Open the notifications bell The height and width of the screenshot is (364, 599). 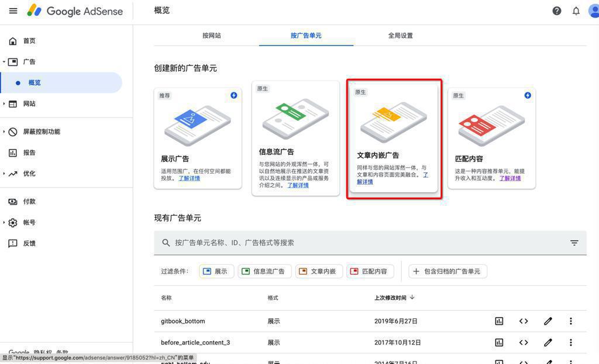[576, 11]
